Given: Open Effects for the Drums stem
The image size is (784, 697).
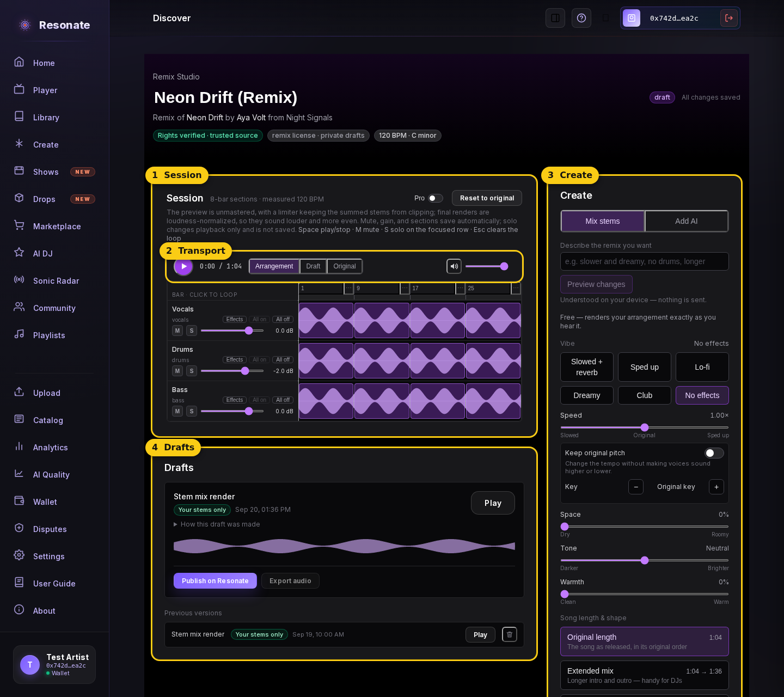Looking at the screenshot, I should [x=235, y=360].
